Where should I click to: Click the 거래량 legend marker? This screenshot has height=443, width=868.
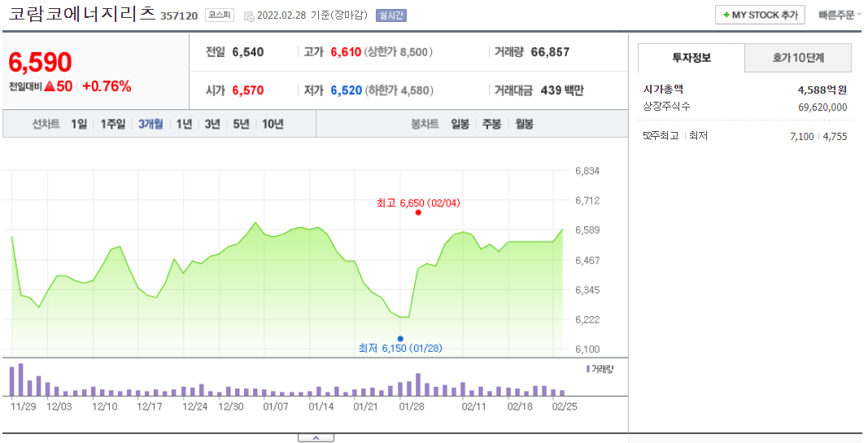(x=588, y=369)
